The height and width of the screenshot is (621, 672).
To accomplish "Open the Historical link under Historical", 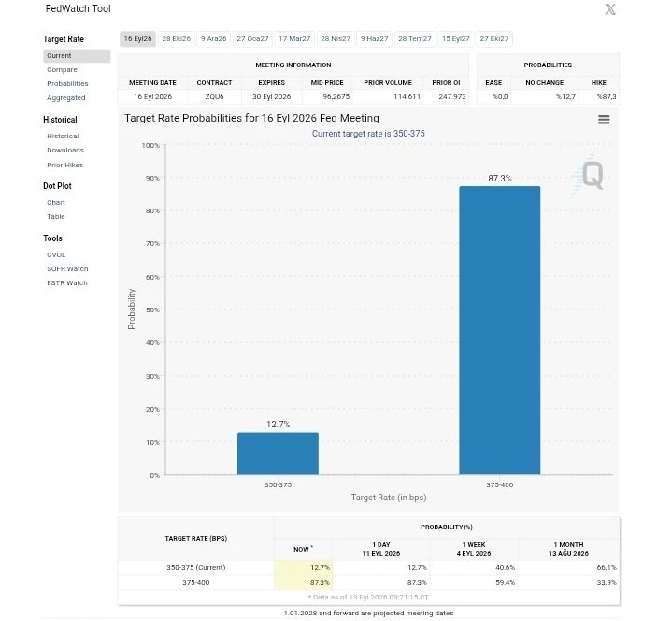I will [x=63, y=137].
